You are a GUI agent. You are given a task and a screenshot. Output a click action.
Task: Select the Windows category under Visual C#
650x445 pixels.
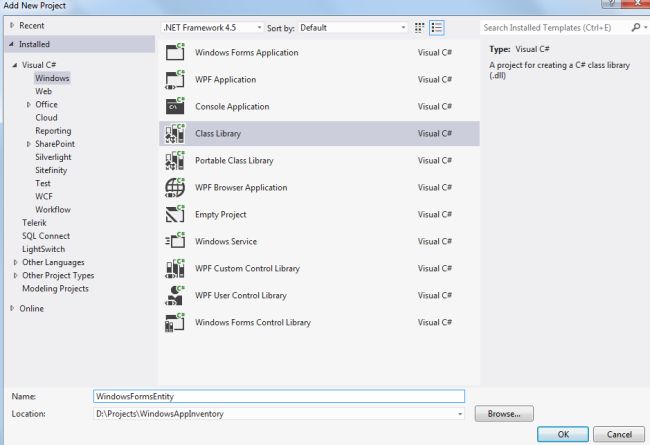tap(52, 78)
